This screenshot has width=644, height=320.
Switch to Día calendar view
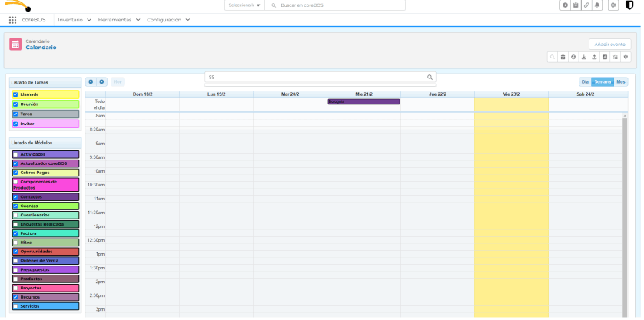585,81
